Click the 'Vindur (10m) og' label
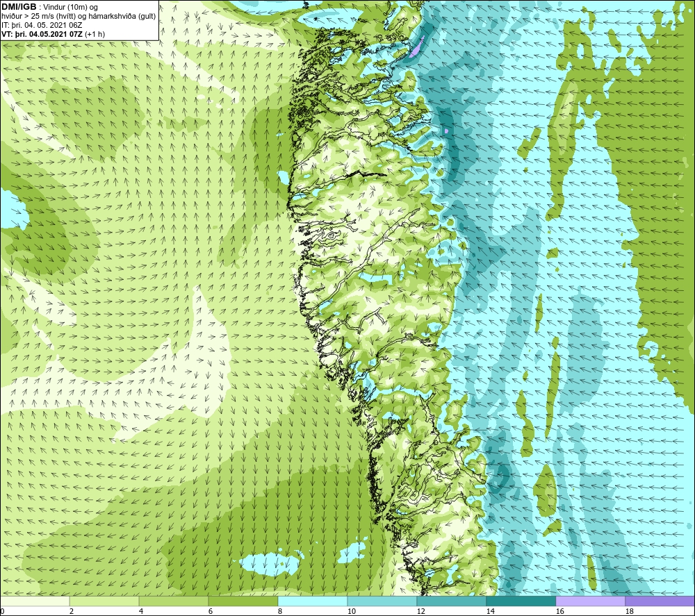This screenshot has height=616, width=695. [72, 8]
